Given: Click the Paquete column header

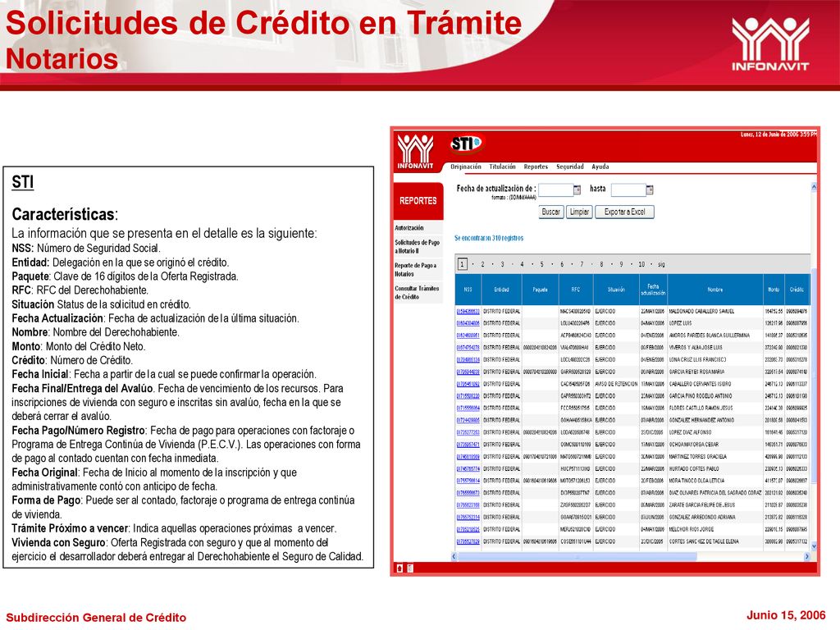Looking at the screenshot, I should point(540,290).
